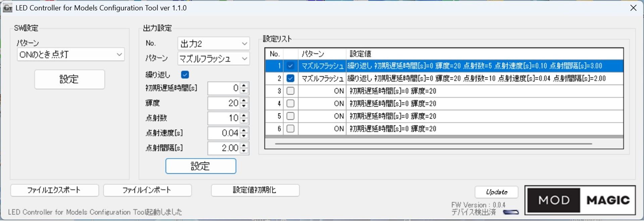The width and height of the screenshot is (644, 222).
Task: Click the app icon in title bar
Action: (7, 8)
